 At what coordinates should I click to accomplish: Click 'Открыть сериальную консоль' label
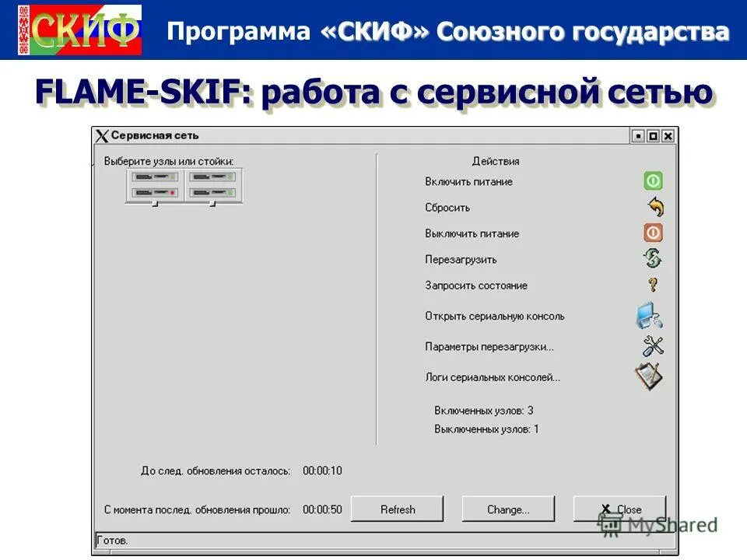click(495, 317)
